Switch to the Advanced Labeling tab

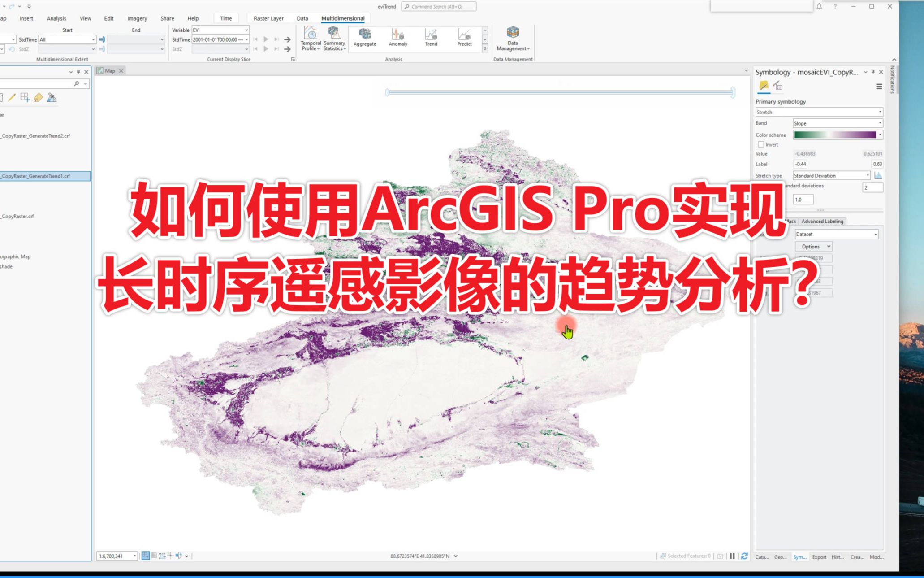[x=822, y=221]
